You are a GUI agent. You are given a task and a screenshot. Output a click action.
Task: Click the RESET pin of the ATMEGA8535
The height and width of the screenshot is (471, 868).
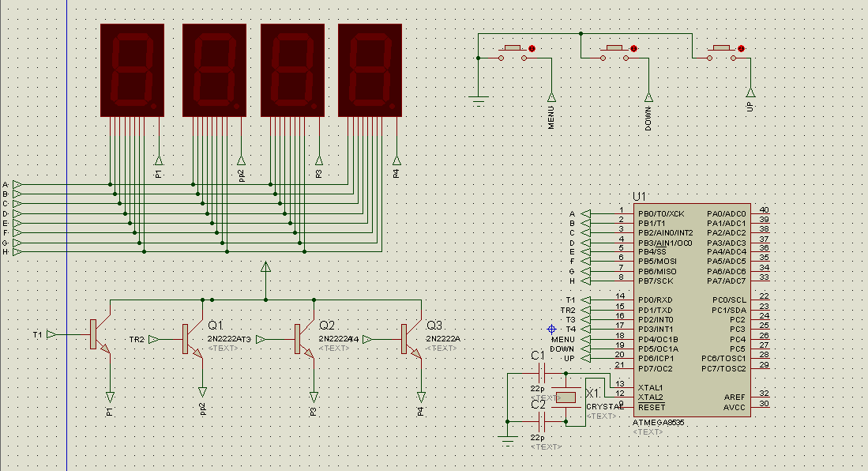pyautogui.click(x=651, y=407)
